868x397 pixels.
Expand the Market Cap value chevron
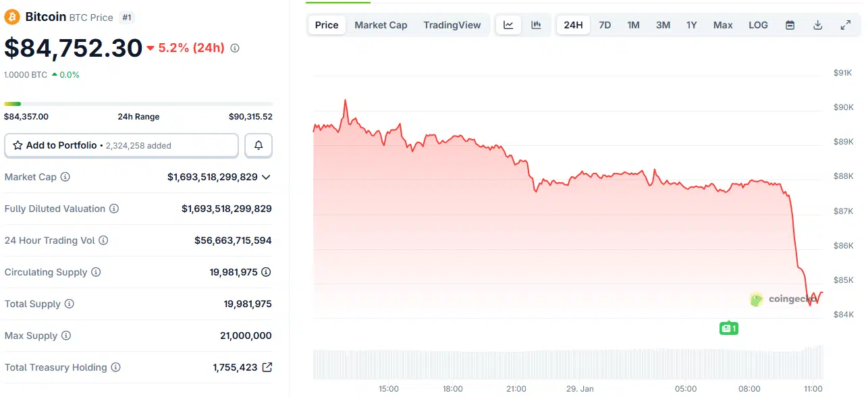(267, 177)
